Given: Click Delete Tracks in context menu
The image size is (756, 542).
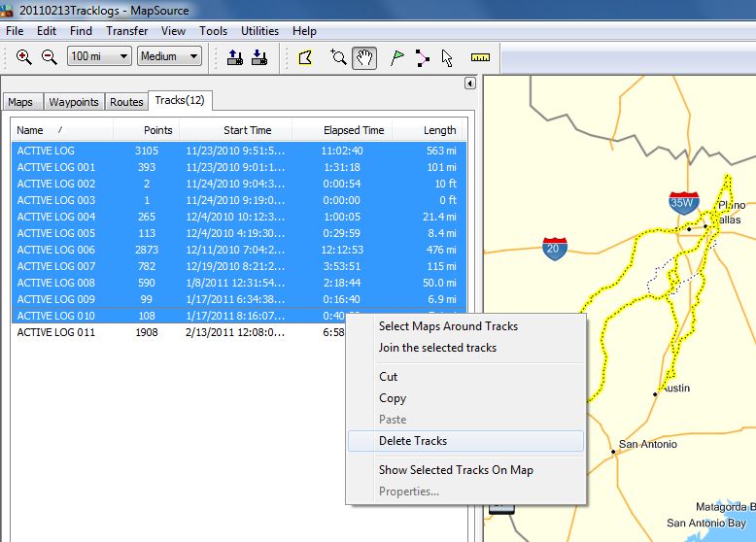Looking at the screenshot, I should 465,441.
